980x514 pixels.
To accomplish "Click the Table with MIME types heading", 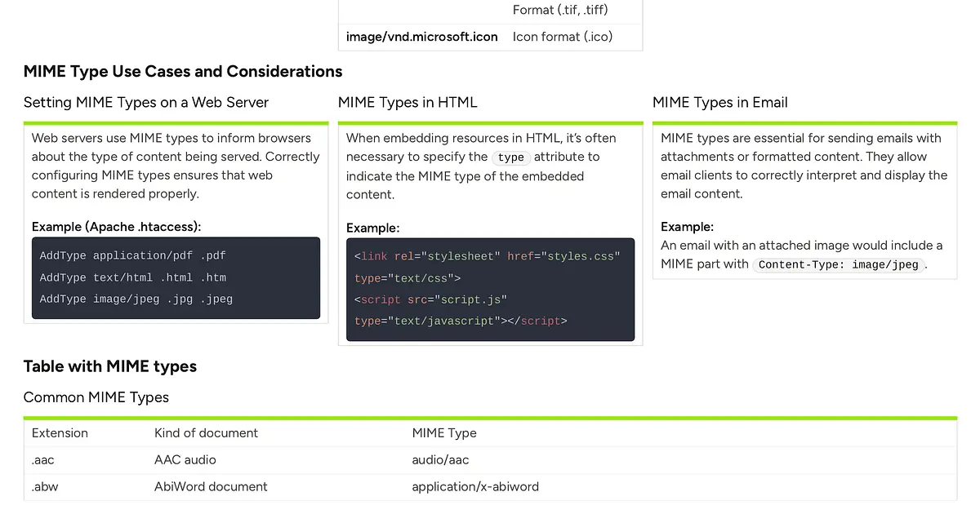I will (x=110, y=366).
